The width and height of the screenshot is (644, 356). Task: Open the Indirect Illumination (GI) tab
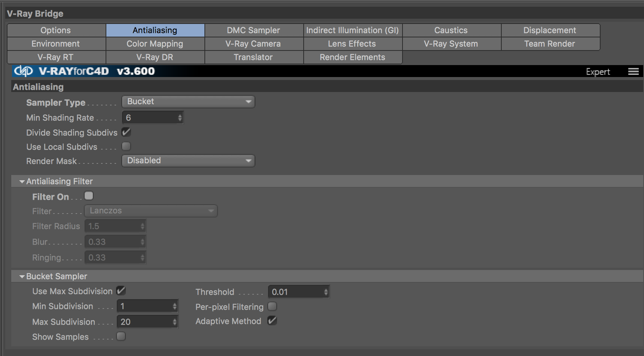[353, 30]
